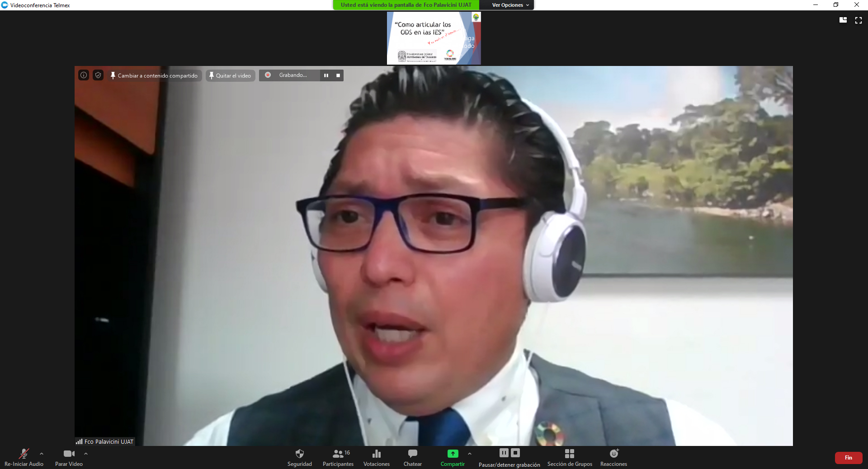The image size is (868, 469).
Task: Open the Ver Opciones dropdown
Action: click(x=510, y=5)
